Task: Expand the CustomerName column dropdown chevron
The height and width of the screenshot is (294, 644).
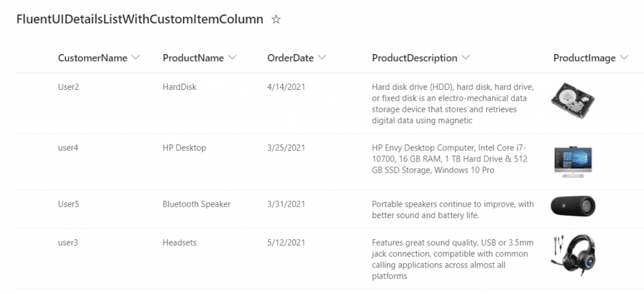Action: coord(136,58)
